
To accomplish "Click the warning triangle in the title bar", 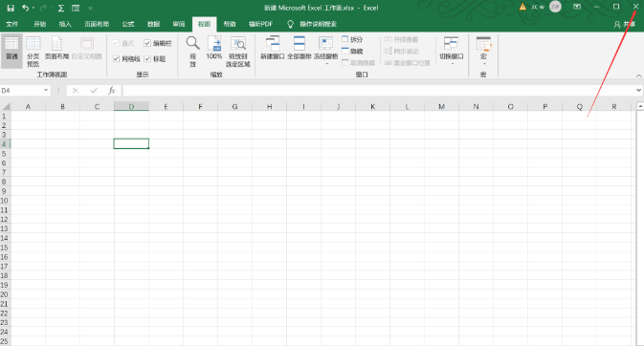I will [522, 7].
